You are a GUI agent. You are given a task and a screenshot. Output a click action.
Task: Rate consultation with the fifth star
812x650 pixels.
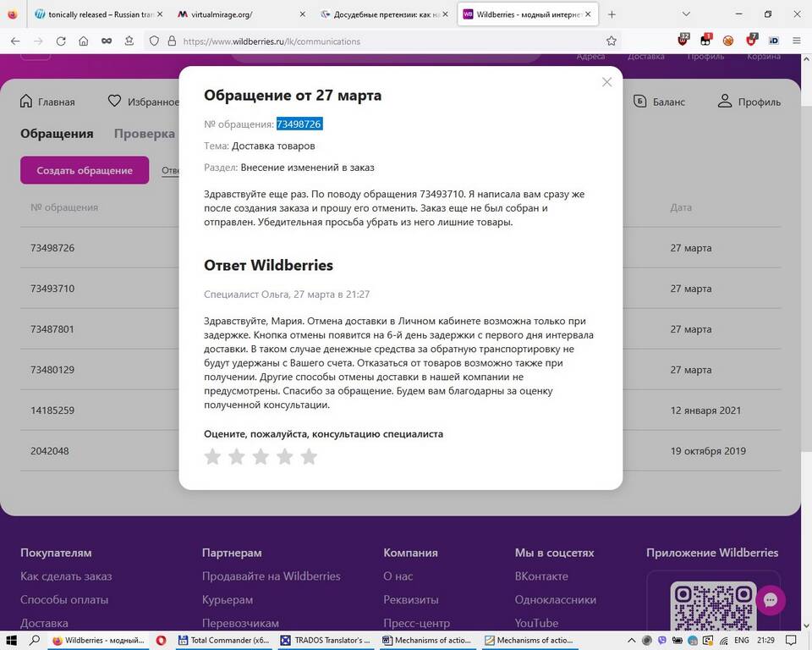tap(309, 457)
